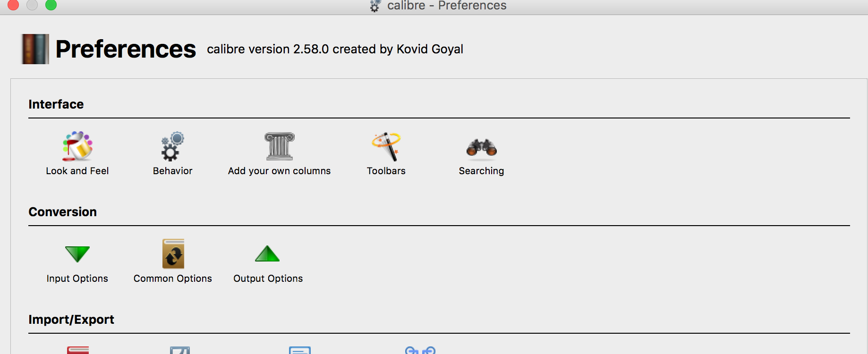Open Input Options green down-arrow icon
The height and width of the screenshot is (354, 868).
(77, 254)
